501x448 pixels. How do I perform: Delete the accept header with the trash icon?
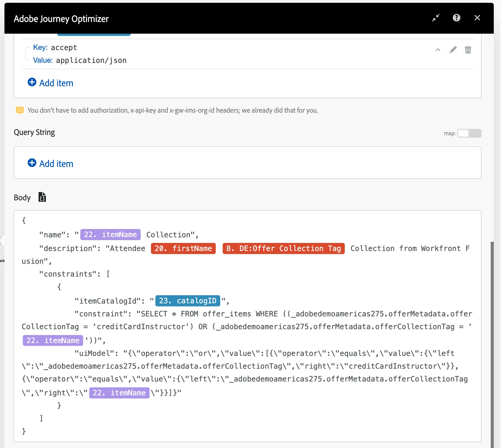click(468, 50)
